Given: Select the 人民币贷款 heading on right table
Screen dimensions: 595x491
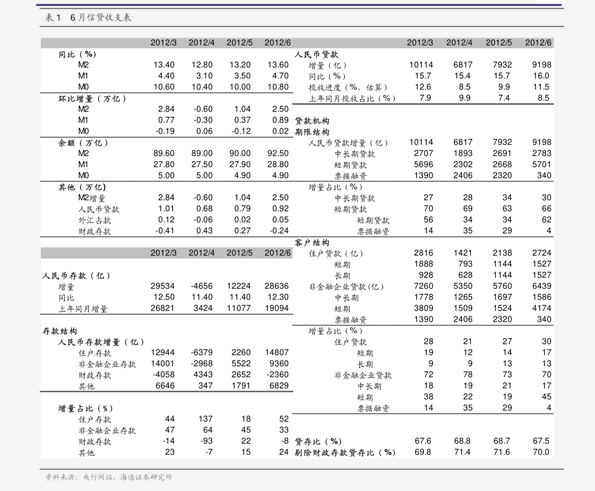Looking at the screenshot, I should coord(316,54).
